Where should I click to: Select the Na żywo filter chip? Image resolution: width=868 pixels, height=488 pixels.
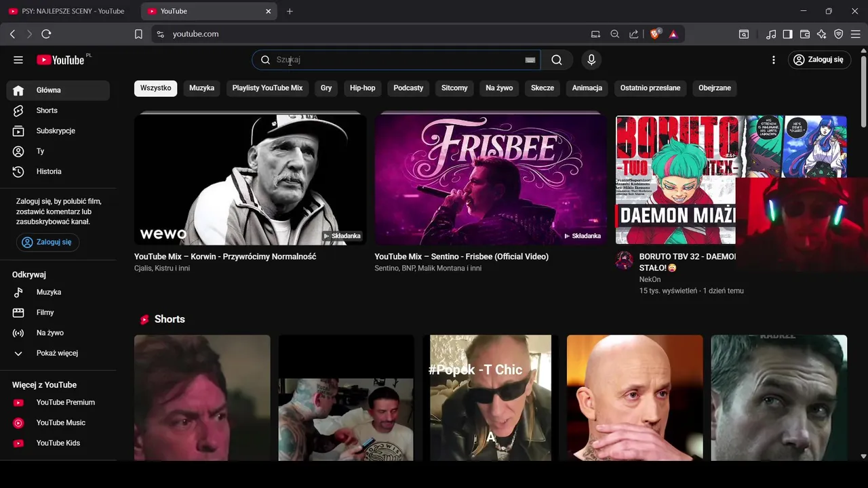[x=499, y=88]
